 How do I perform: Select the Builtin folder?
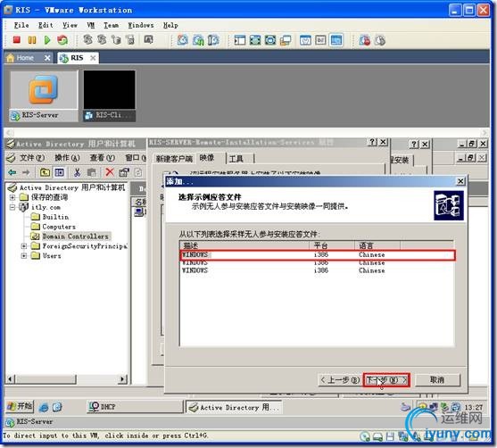click(x=50, y=217)
